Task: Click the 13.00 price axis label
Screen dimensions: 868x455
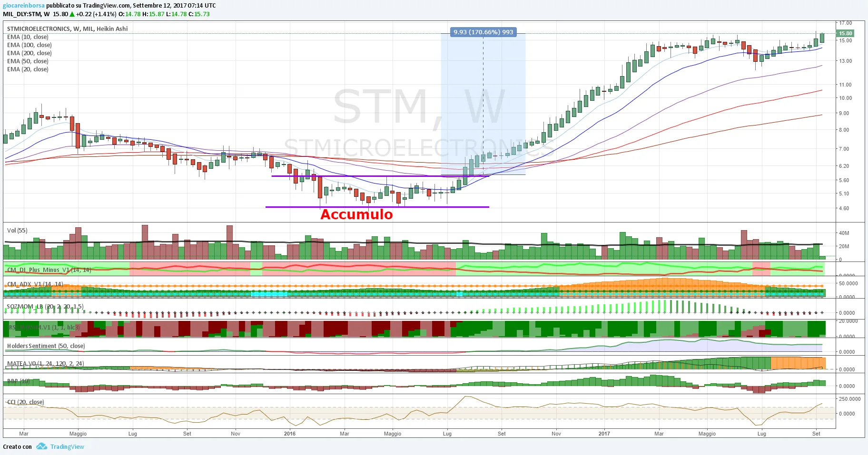Action: click(846, 61)
